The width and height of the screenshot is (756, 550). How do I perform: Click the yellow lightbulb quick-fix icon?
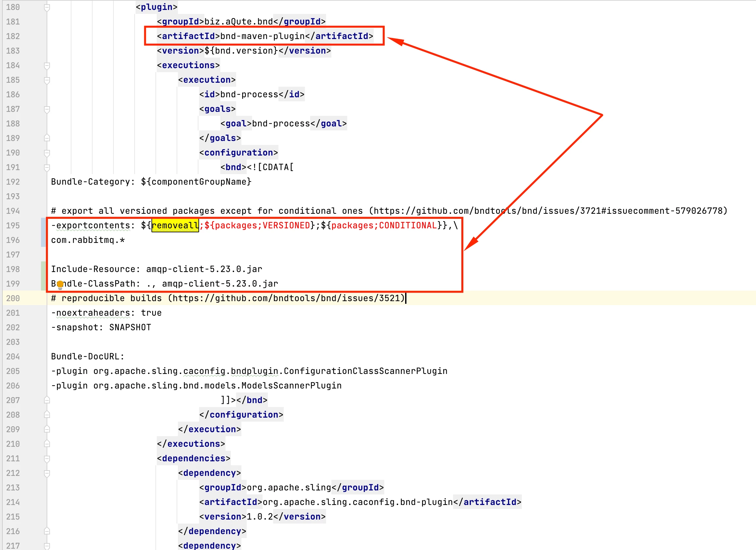(60, 285)
